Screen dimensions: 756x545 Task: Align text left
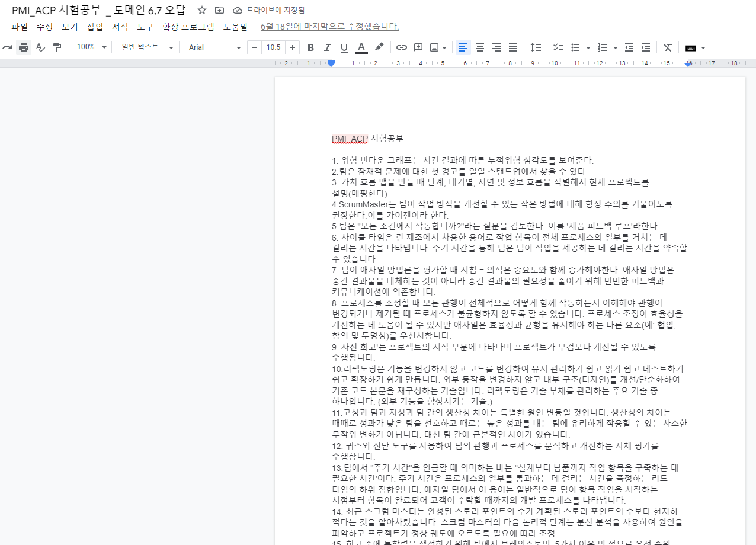pyautogui.click(x=463, y=47)
